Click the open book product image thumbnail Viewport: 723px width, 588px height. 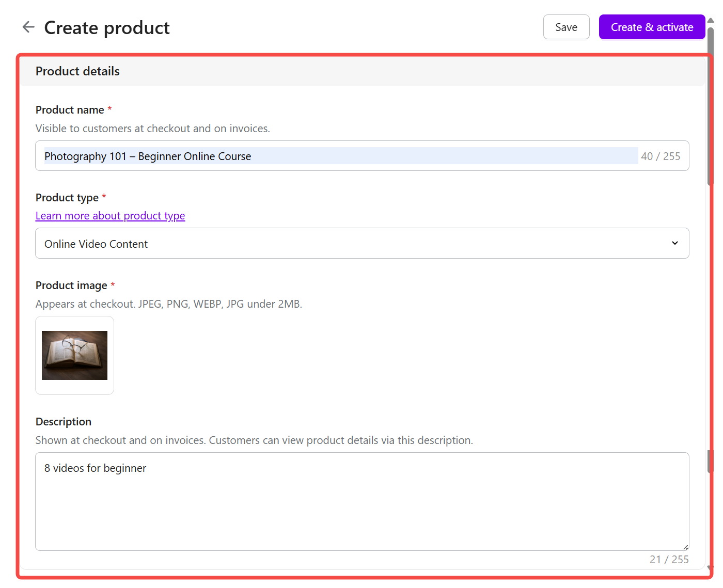coord(74,356)
